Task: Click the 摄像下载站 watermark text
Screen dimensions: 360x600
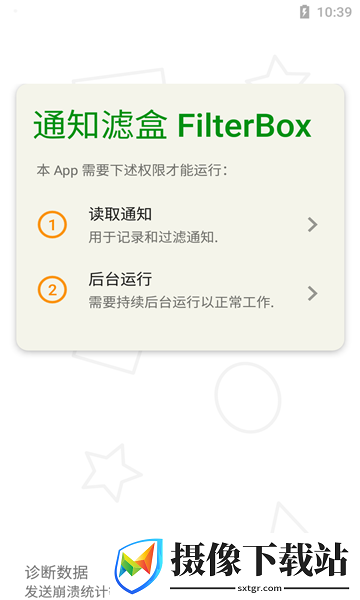Action: click(259, 559)
